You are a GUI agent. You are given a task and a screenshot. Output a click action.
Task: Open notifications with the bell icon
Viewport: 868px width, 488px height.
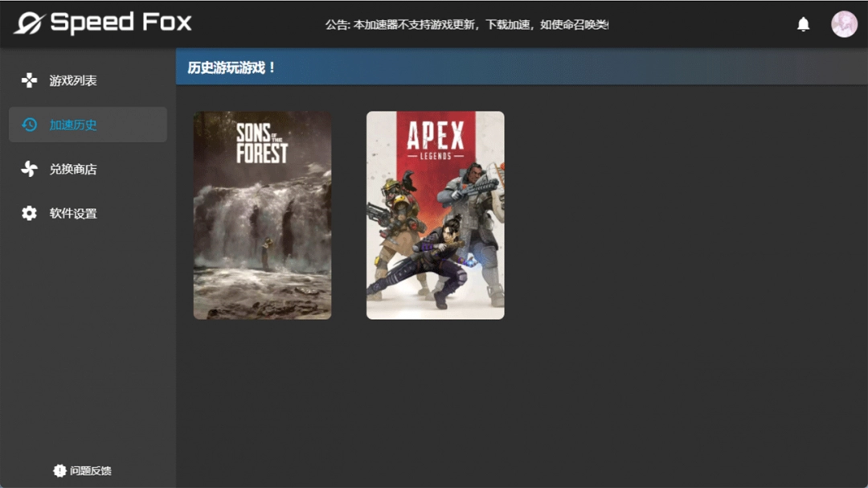[x=803, y=23]
